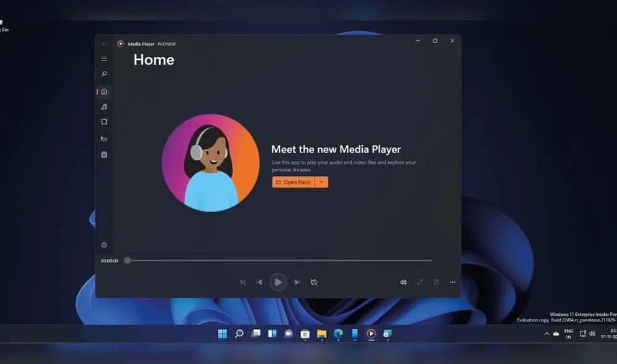Navigate back using the back arrow

coord(103,44)
